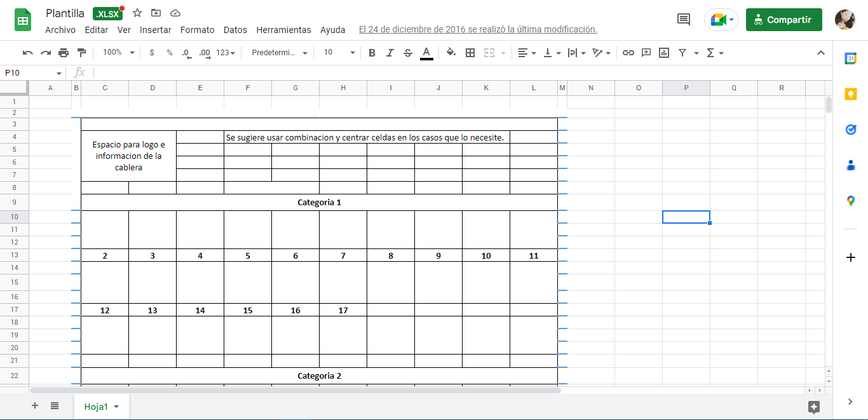Click the Insert comment icon
The height and width of the screenshot is (420, 868).
[x=646, y=53]
